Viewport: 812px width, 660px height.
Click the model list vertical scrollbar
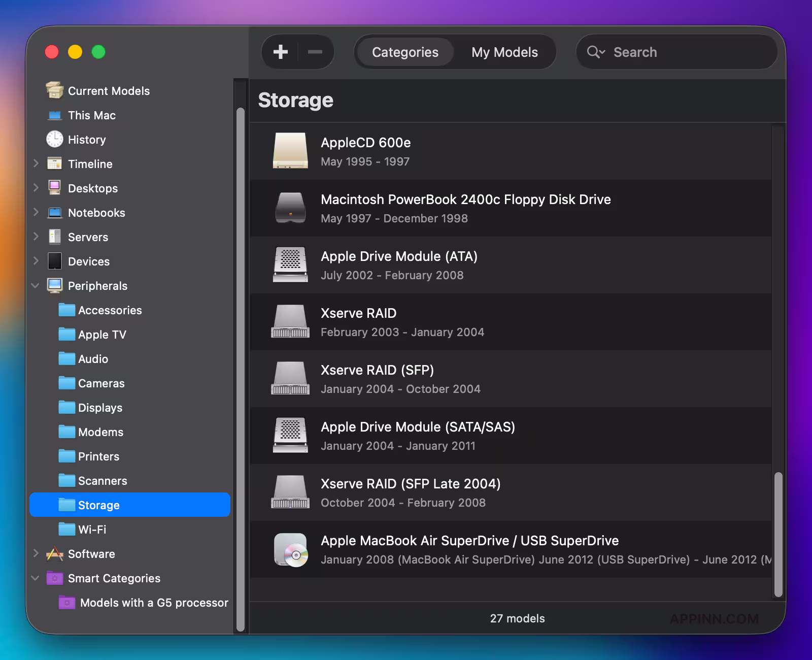coord(778,534)
